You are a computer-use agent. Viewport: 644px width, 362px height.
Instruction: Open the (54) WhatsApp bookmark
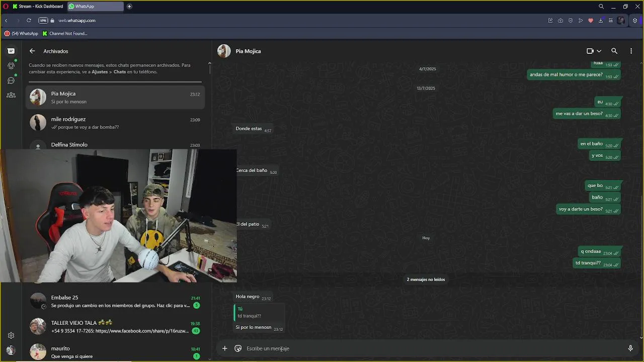click(21, 34)
